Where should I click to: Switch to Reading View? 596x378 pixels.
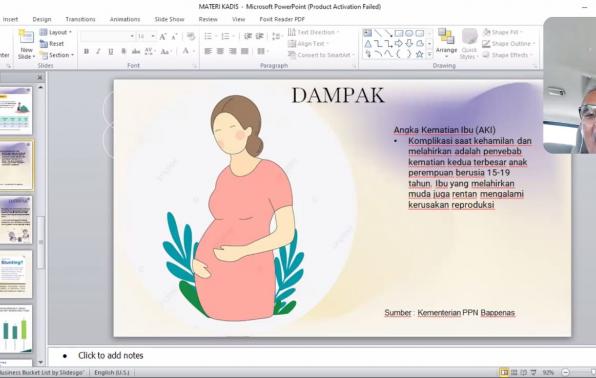pyautogui.click(x=523, y=372)
